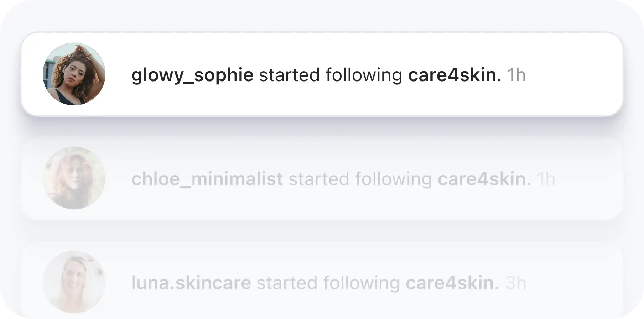Click the 1h timestamp on chloe_minimalist's notification

(546, 179)
